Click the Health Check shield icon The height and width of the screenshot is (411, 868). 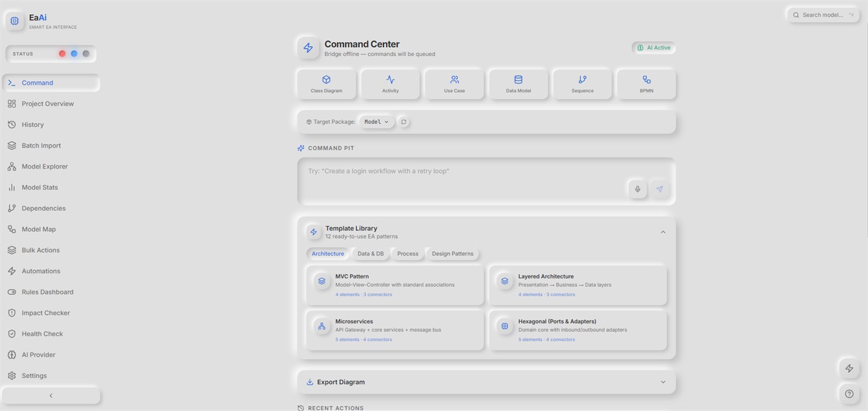click(x=12, y=334)
